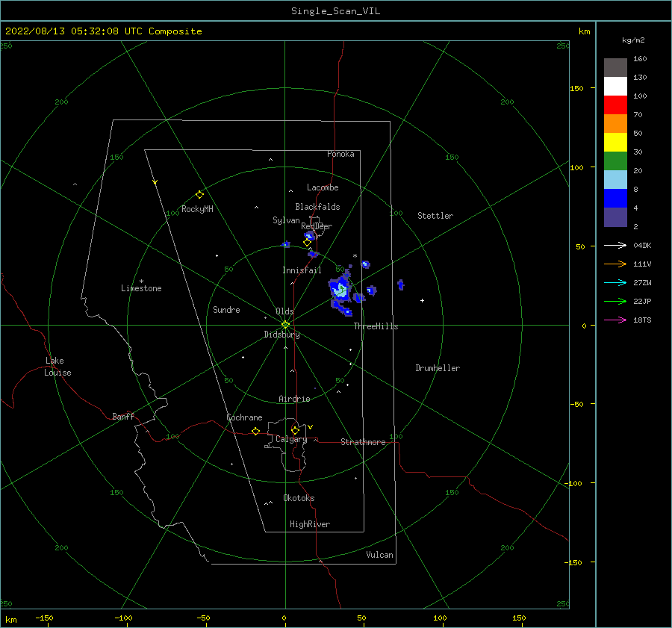Click the Stettler town label
The width and height of the screenshot is (672, 628).
pos(435,216)
